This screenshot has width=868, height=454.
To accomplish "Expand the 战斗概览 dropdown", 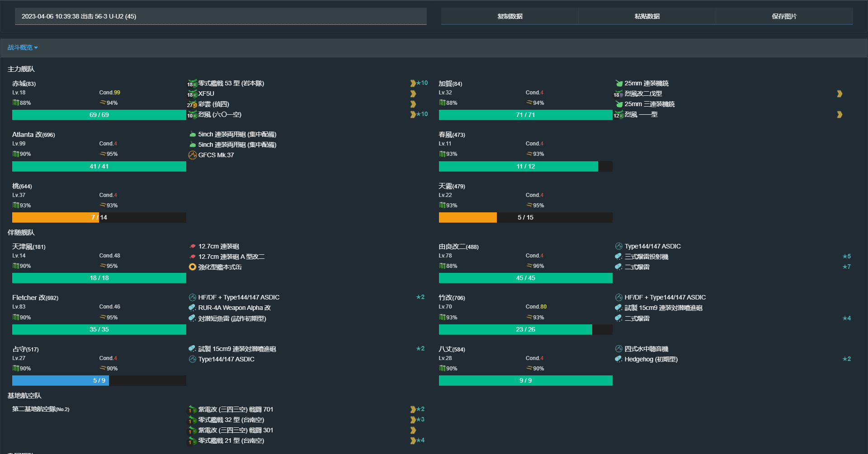I will click(x=23, y=47).
